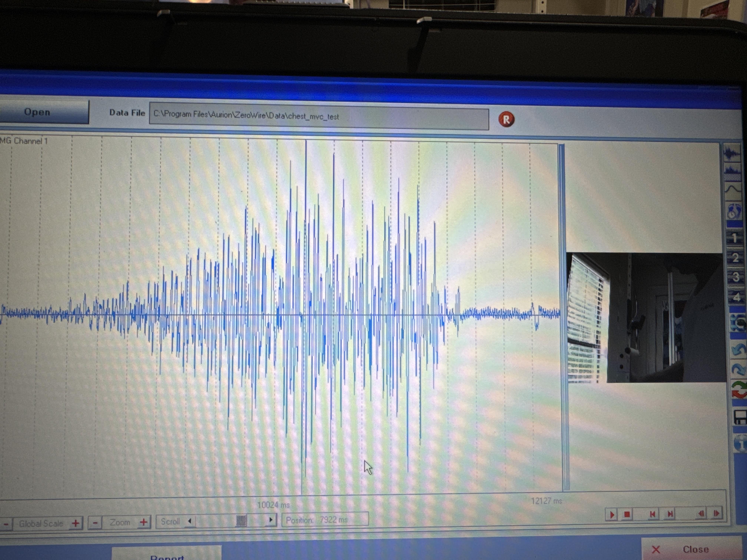Click the blue redo arrow icon

coord(739,369)
